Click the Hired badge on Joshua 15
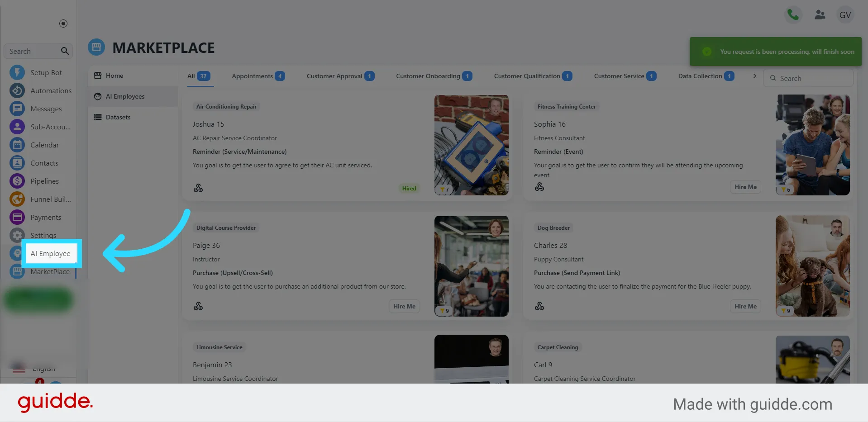868x422 pixels. [409, 189]
